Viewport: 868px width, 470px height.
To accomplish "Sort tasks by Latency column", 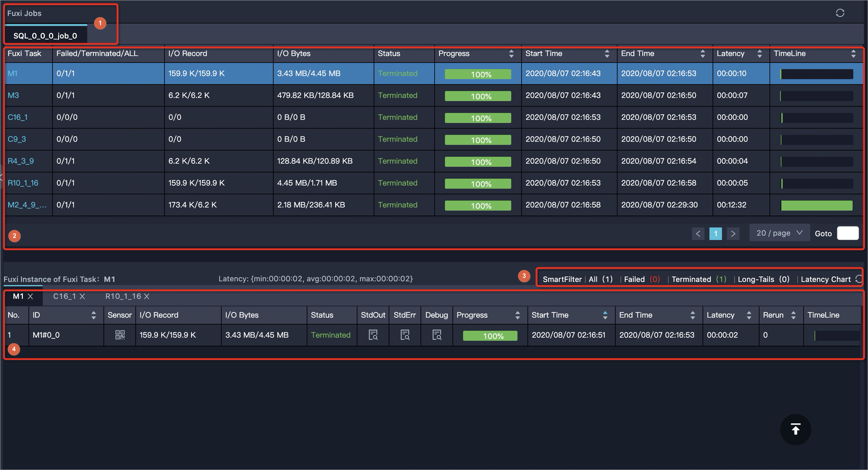I will coord(759,54).
